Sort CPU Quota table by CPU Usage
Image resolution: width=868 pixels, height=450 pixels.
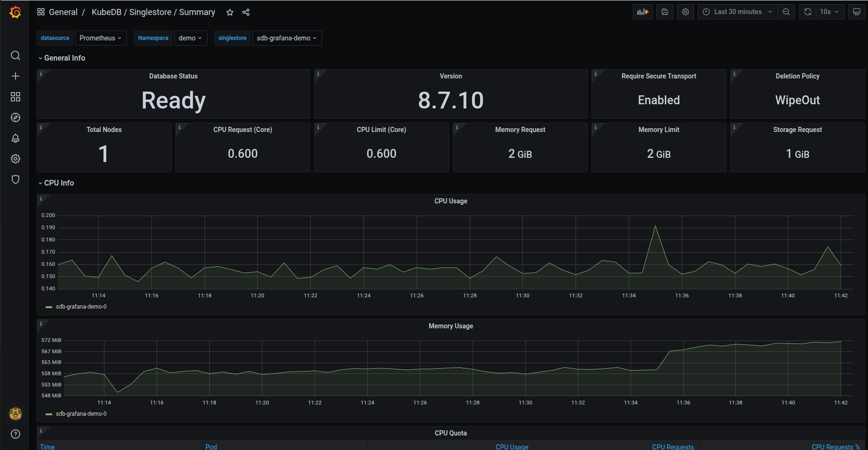click(x=512, y=447)
